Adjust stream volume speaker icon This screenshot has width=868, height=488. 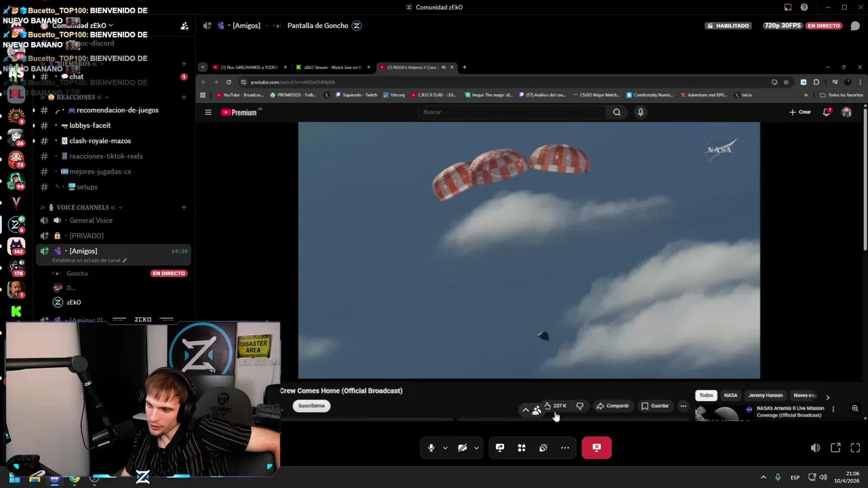(x=815, y=448)
